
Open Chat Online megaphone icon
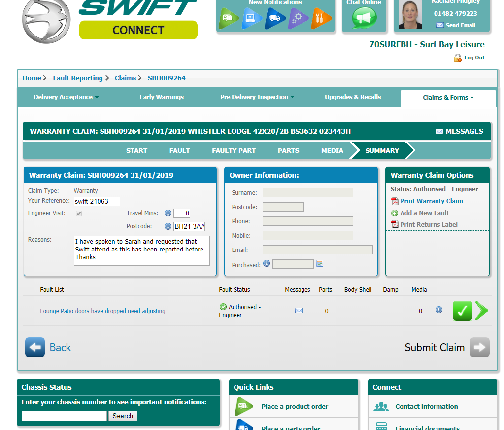point(364,18)
